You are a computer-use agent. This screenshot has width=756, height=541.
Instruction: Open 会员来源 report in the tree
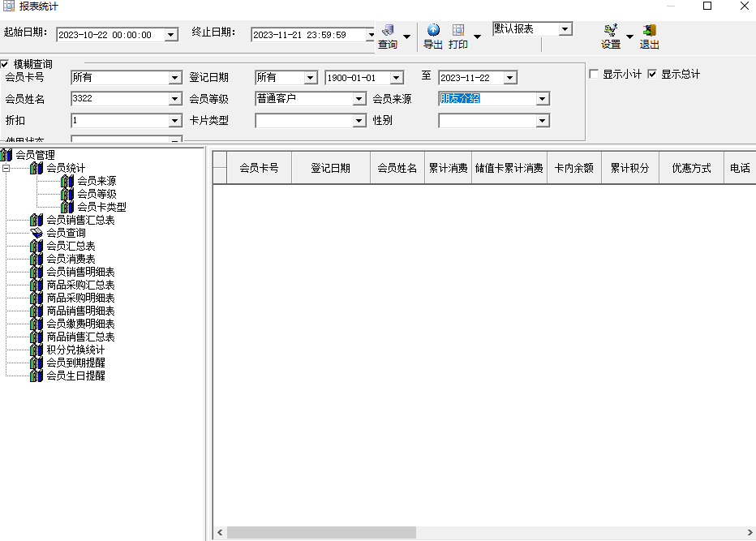click(x=96, y=181)
